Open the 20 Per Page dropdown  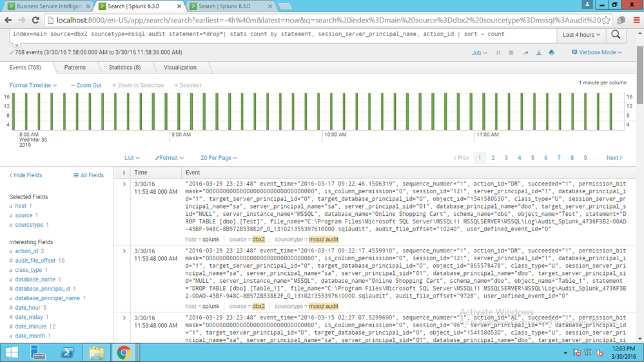(x=219, y=158)
